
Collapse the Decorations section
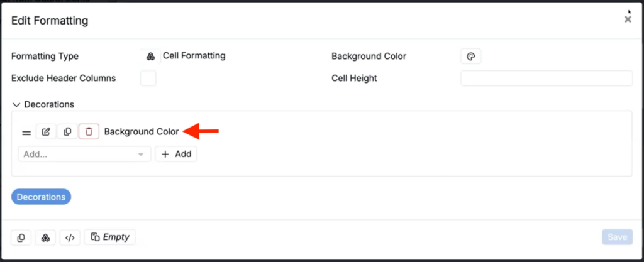(x=16, y=104)
